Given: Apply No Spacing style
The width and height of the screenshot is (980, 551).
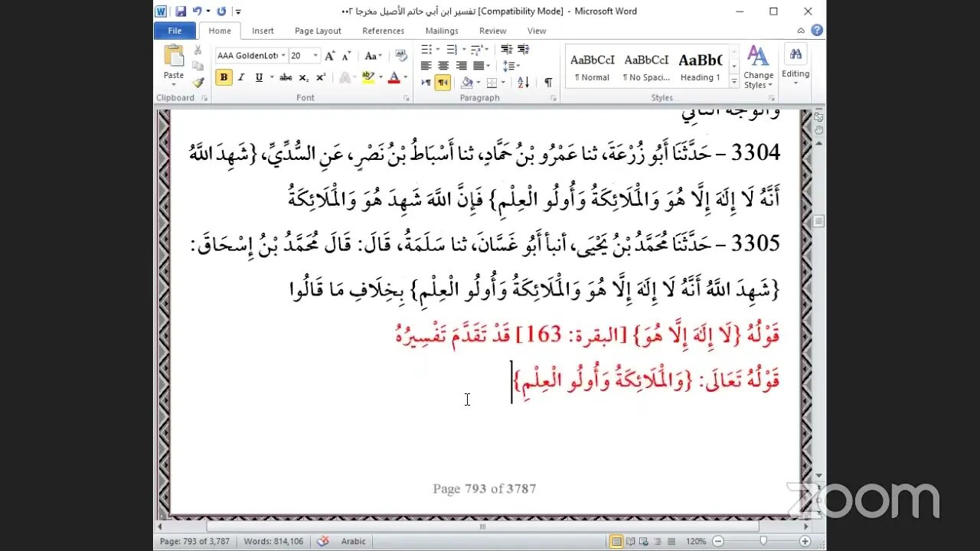Looking at the screenshot, I should pos(646,67).
